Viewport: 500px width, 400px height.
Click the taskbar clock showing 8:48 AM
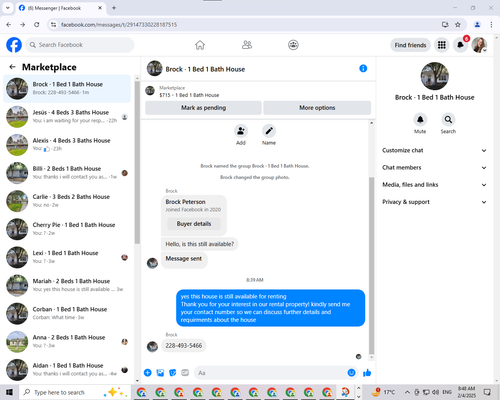(466, 392)
